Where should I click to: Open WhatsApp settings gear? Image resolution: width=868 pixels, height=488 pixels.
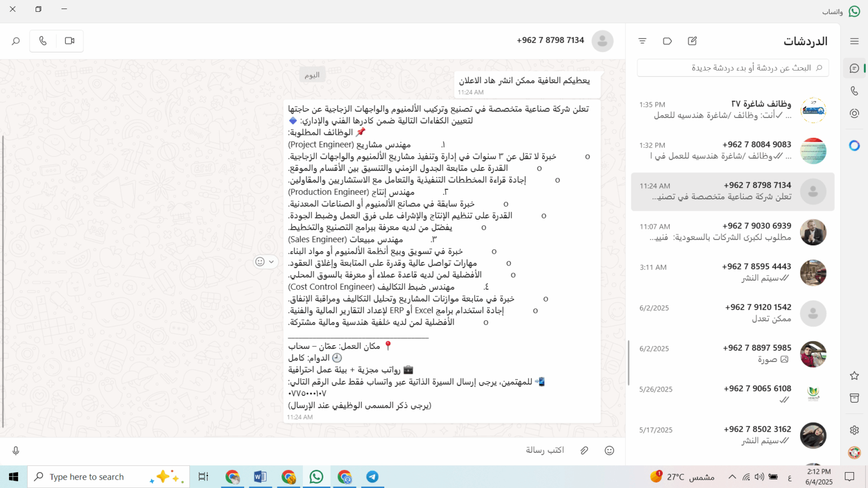click(x=854, y=430)
